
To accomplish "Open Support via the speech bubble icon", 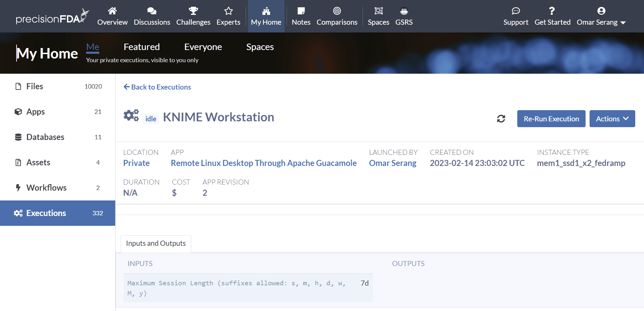I will (x=516, y=11).
